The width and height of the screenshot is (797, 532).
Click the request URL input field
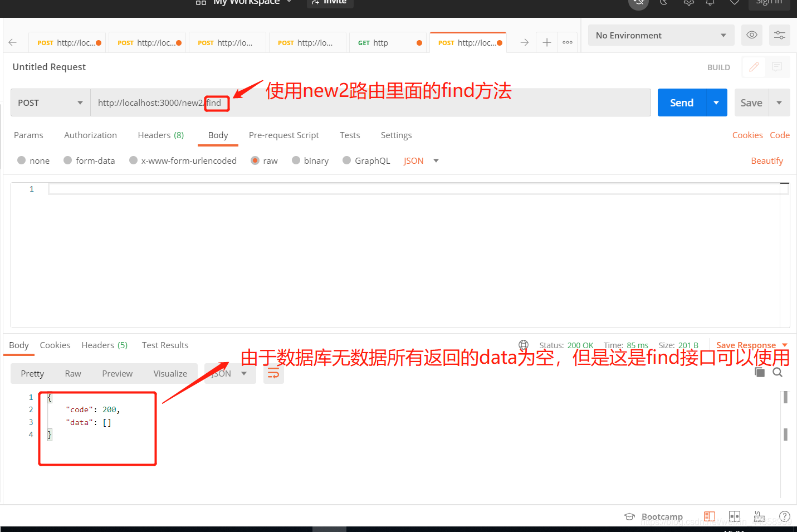334,103
